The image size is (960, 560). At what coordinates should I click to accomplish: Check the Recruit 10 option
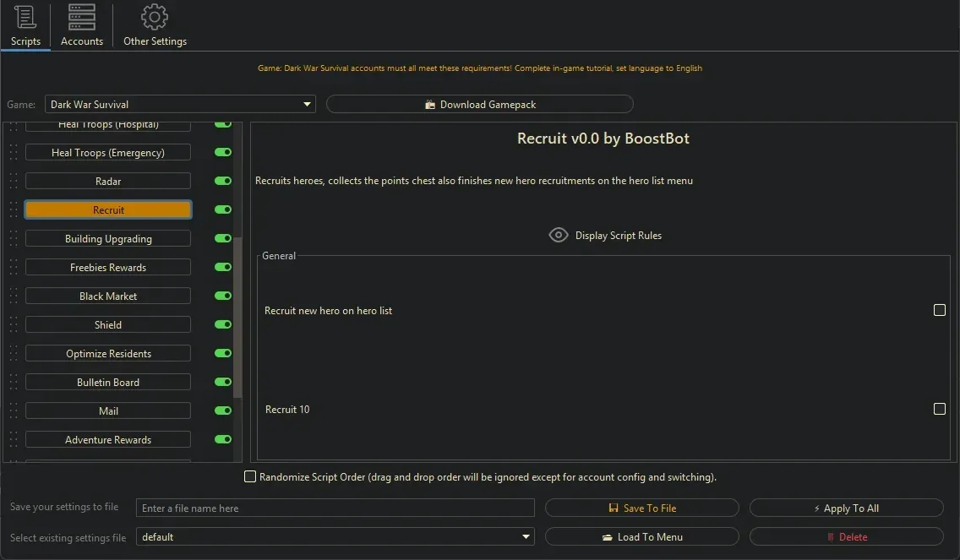click(x=939, y=409)
